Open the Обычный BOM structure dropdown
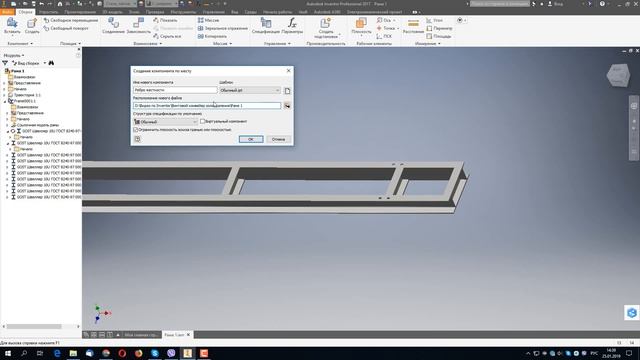The width and height of the screenshot is (640, 360). point(166,122)
